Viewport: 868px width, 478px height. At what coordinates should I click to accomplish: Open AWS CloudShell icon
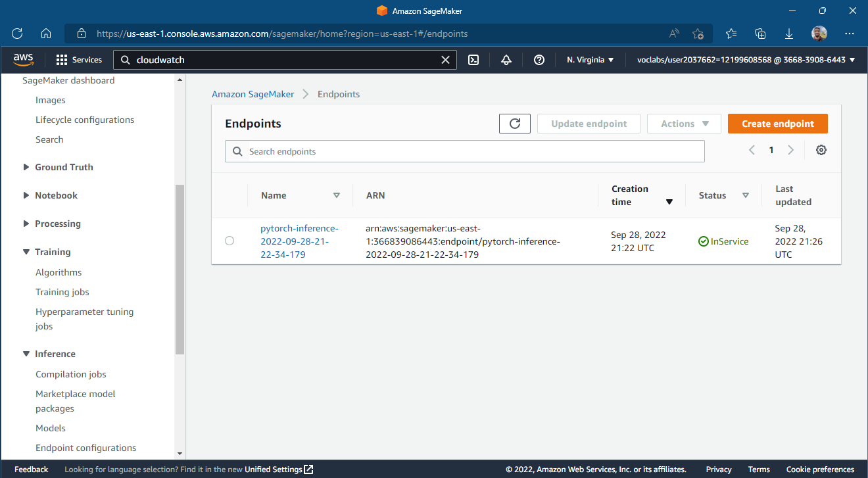tap(473, 60)
